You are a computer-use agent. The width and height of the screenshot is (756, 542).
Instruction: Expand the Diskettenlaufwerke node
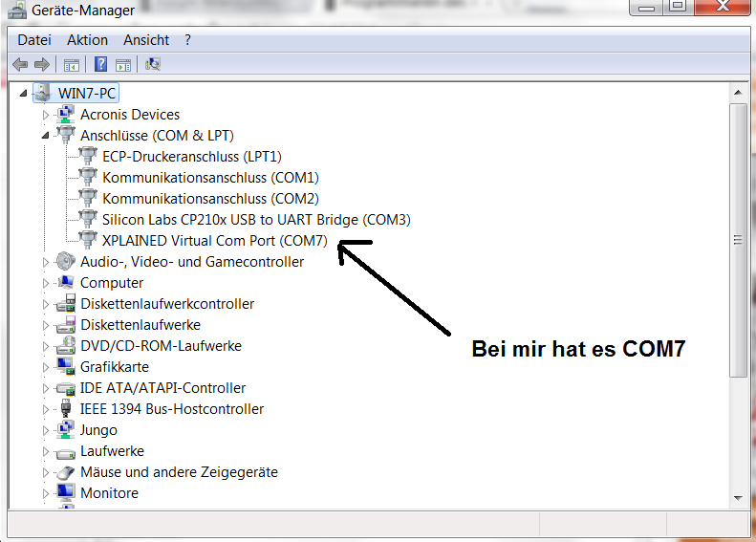(46, 325)
